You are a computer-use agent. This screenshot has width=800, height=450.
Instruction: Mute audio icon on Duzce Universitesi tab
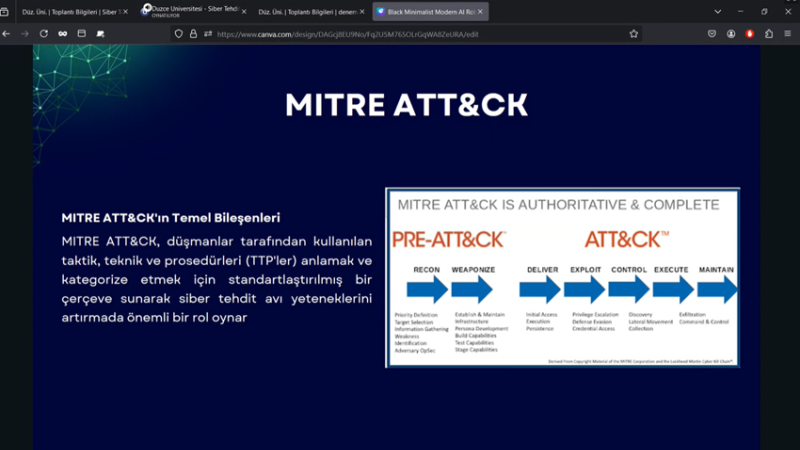coord(147,7)
